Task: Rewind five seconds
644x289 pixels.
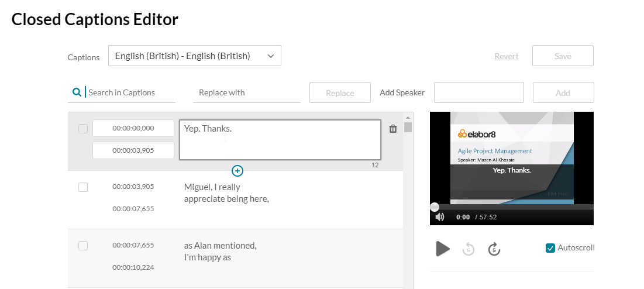Action: pos(469,249)
